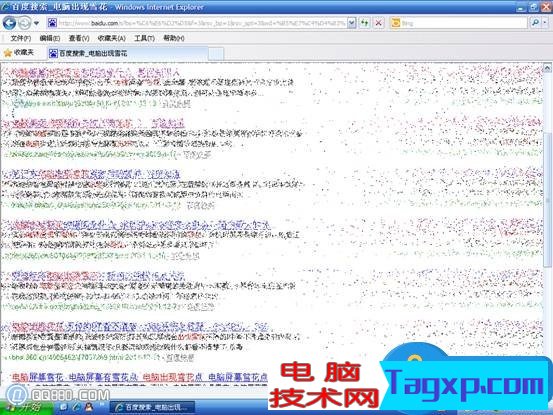Open the 文件(F) menu
Screen dimensions: 553x415
21,38
